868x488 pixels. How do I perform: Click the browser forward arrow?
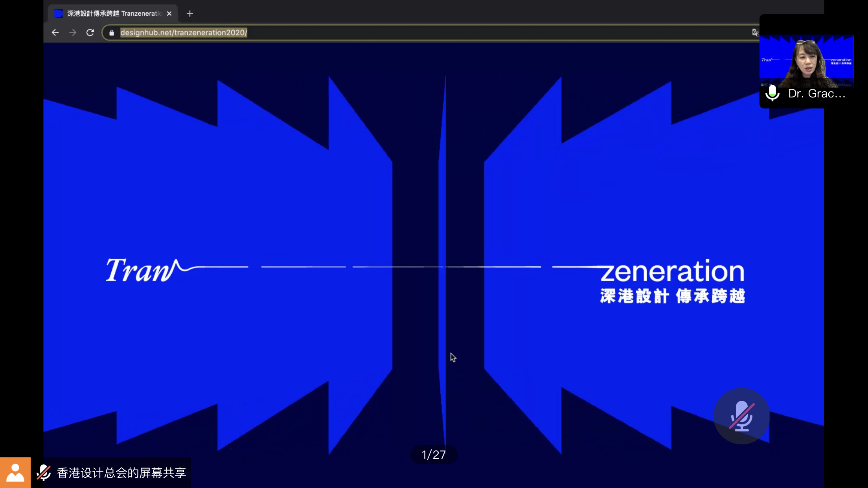(73, 33)
